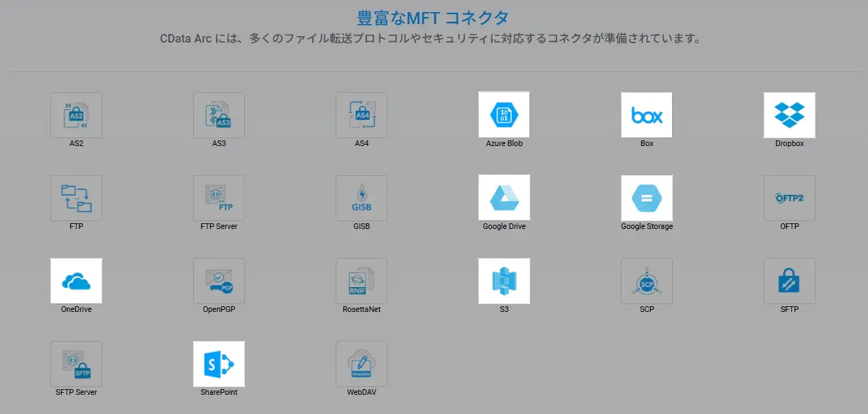Open the WebDAV connector icon

click(361, 364)
